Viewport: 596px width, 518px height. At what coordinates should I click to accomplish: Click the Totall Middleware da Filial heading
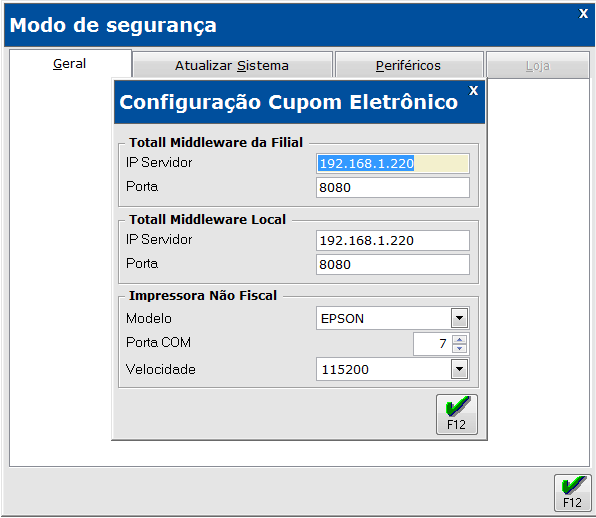tap(216, 143)
